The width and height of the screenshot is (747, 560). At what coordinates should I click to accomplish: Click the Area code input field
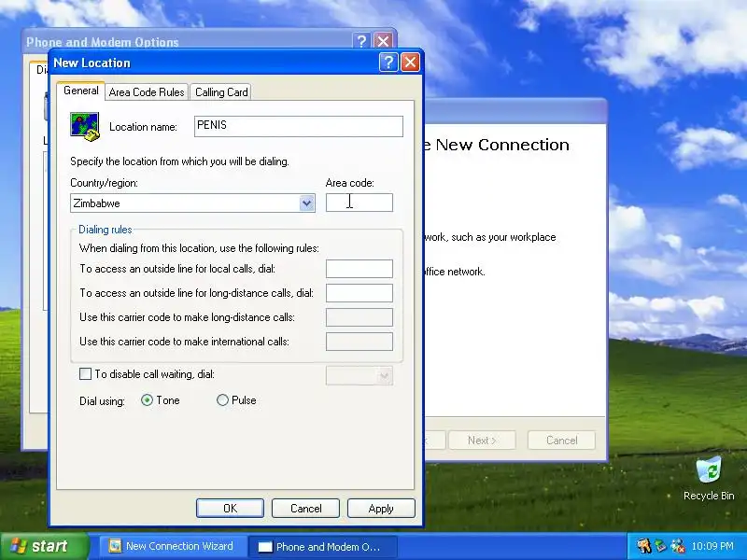pyautogui.click(x=359, y=203)
